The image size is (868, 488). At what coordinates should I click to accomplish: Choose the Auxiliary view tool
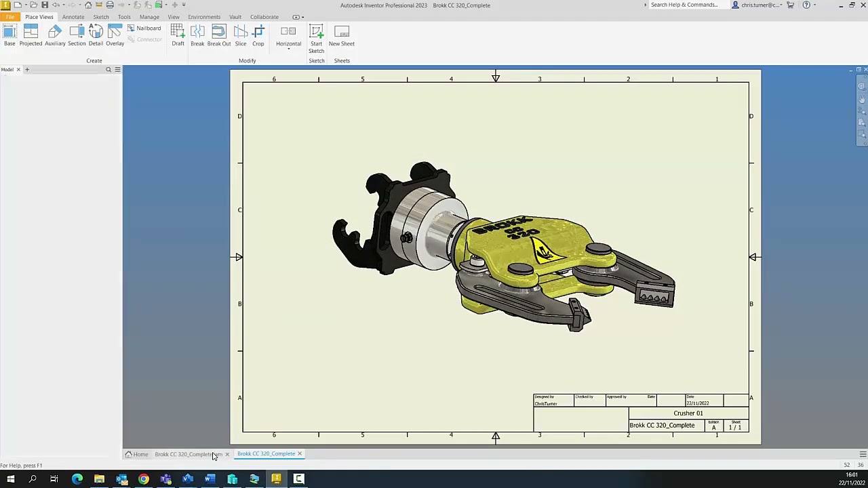(x=55, y=36)
